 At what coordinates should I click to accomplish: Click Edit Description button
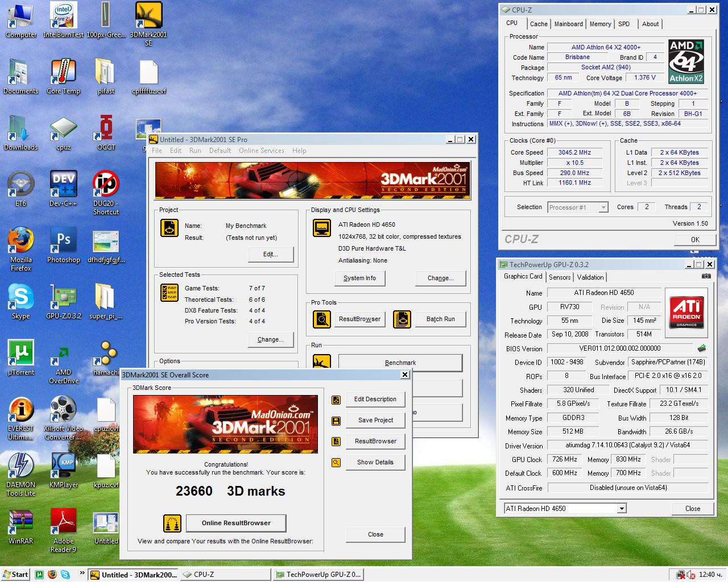tap(375, 399)
